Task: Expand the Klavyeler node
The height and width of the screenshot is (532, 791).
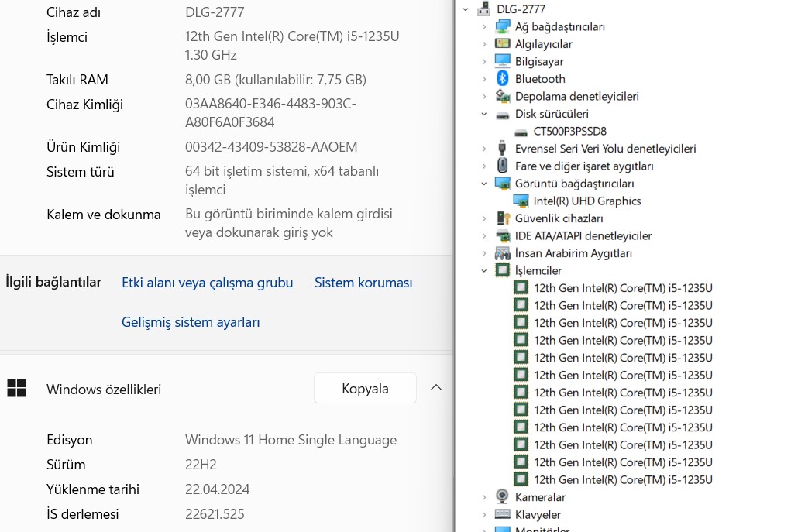Action: pos(484,514)
